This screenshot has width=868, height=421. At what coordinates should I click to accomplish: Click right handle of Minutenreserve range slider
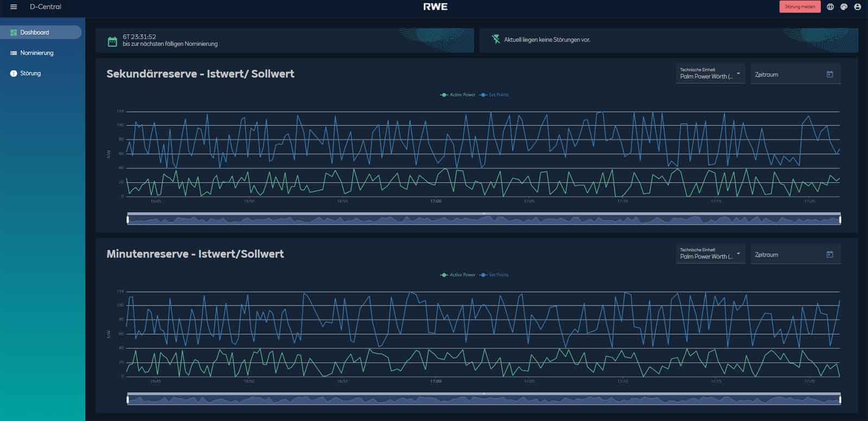tap(840, 399)
